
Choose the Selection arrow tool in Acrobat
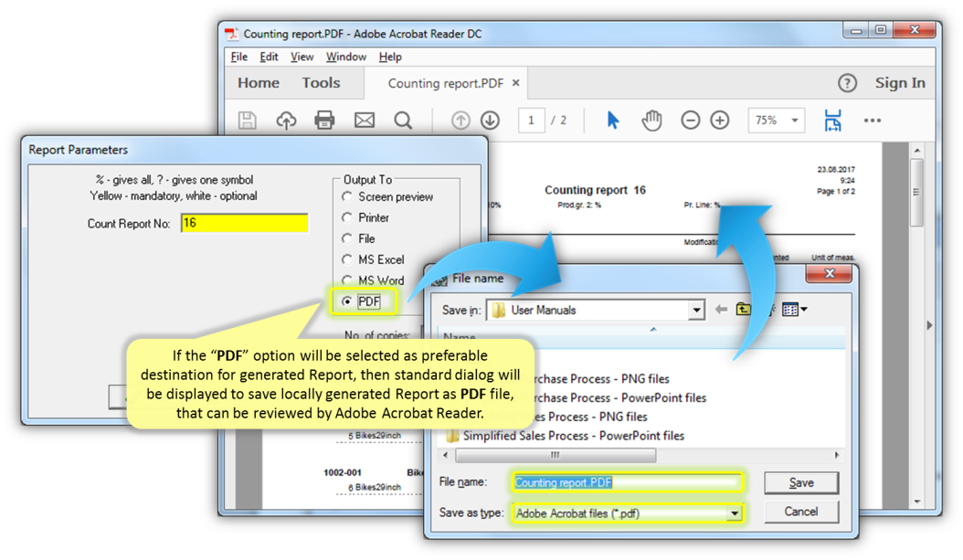[613, 120]
